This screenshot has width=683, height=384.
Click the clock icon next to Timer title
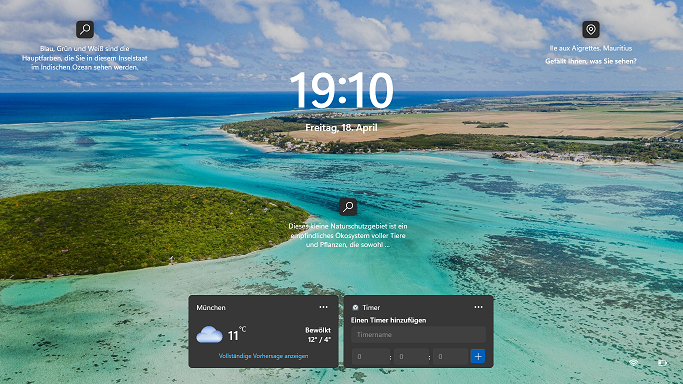click(x=355, y=307)
